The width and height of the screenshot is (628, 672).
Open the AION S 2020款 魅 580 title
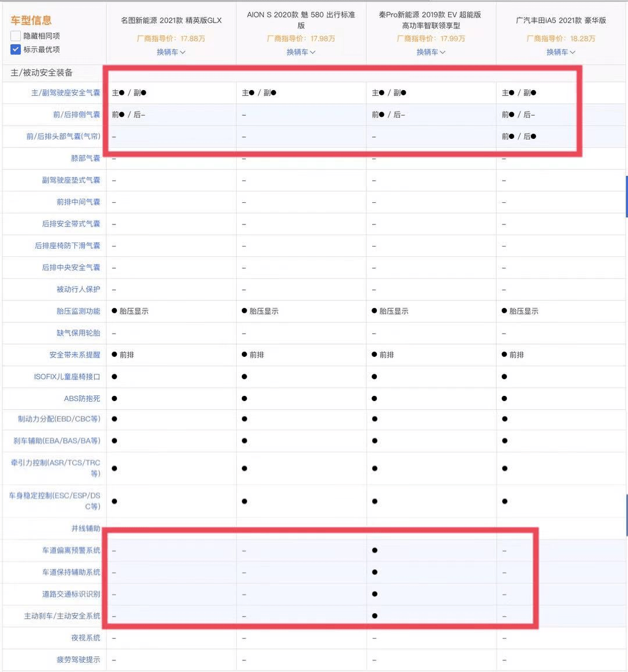pos(301,20)
